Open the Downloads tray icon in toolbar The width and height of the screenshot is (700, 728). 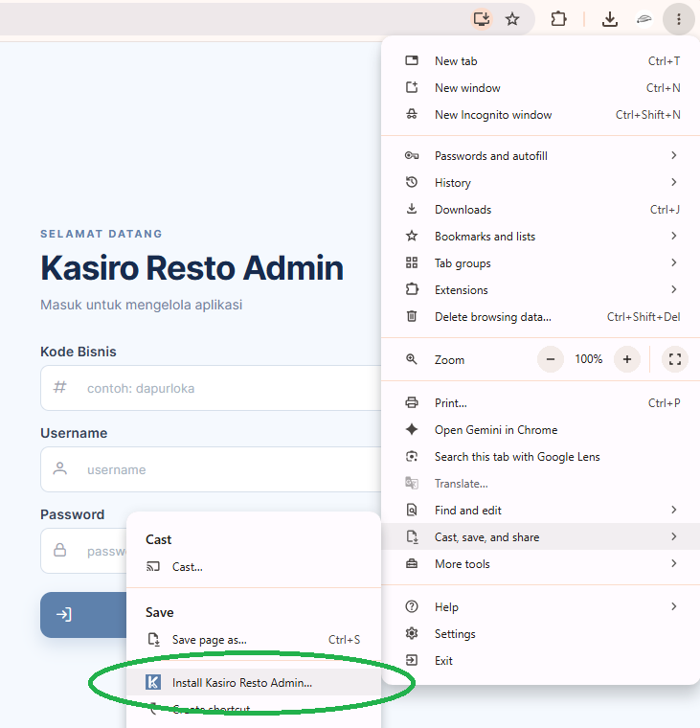[x=609, y=19]
